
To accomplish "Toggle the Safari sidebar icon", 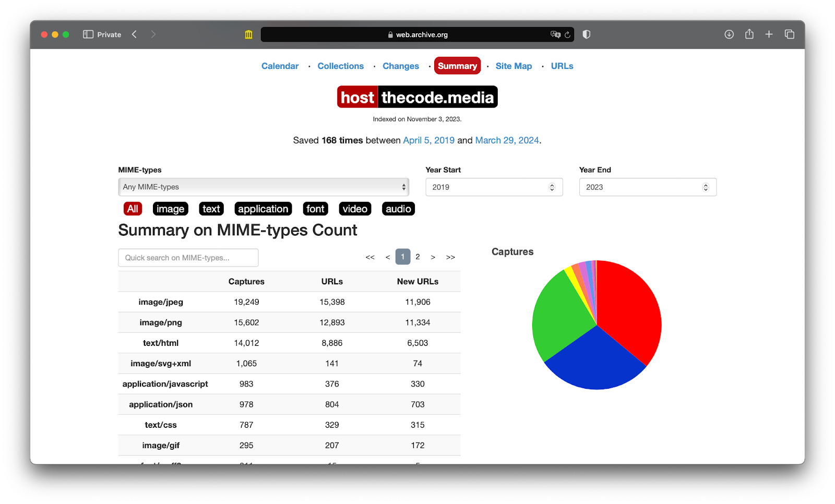I will tap(88, 34).
